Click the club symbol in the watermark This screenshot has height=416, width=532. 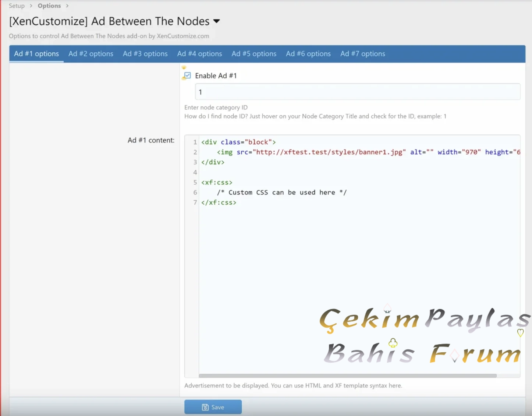point(393,343)
